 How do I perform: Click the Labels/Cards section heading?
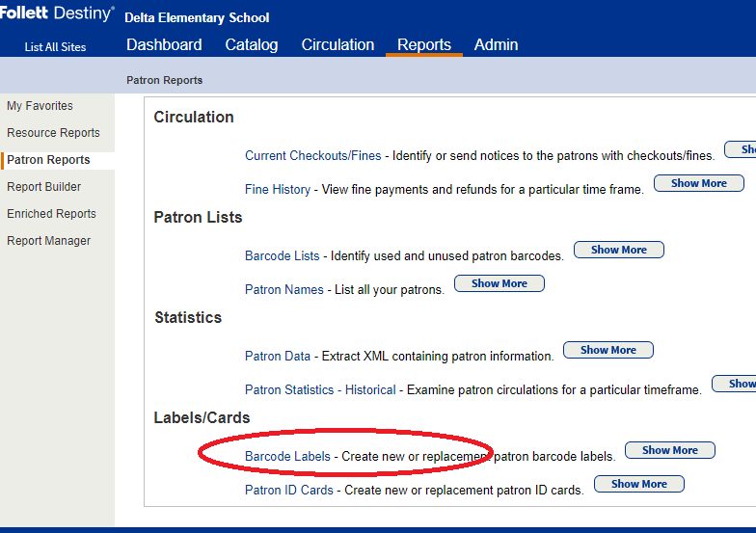202,417
